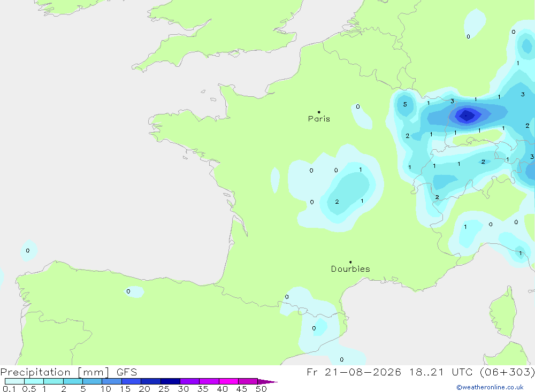Click the forecast date Fr 21-08-2026 text
This screenshot has height=392, width=535.
coord(354,372)
